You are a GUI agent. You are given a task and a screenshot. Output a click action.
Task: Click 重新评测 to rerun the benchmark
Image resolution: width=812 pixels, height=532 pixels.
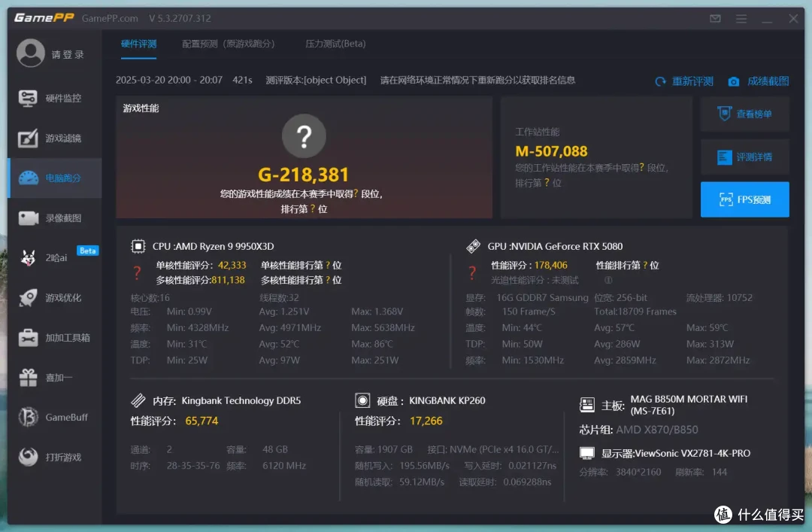pyautogui.click(x=684, y=81)
